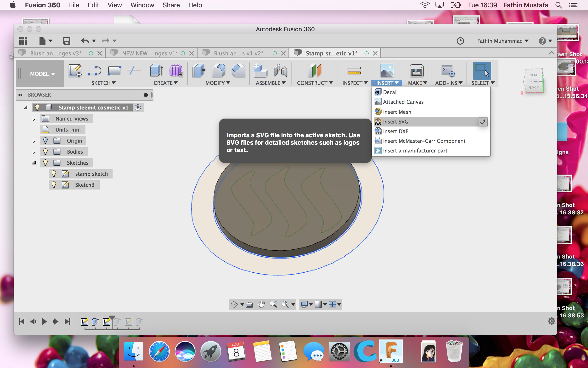Click the 3D Print make icon
The image size is (588, 368).
(416, 71)
